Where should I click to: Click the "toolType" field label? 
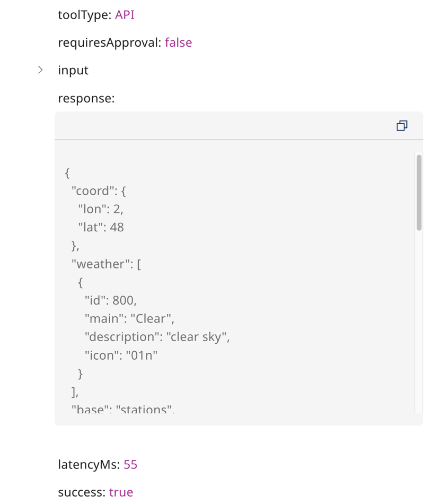click(84, 15)
